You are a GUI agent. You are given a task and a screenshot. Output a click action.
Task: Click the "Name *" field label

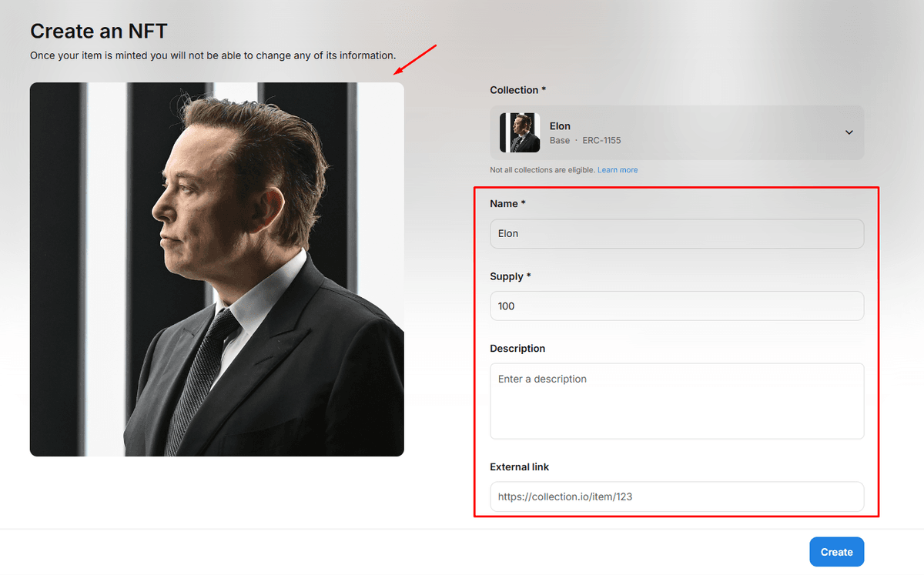tap(507, 203)
